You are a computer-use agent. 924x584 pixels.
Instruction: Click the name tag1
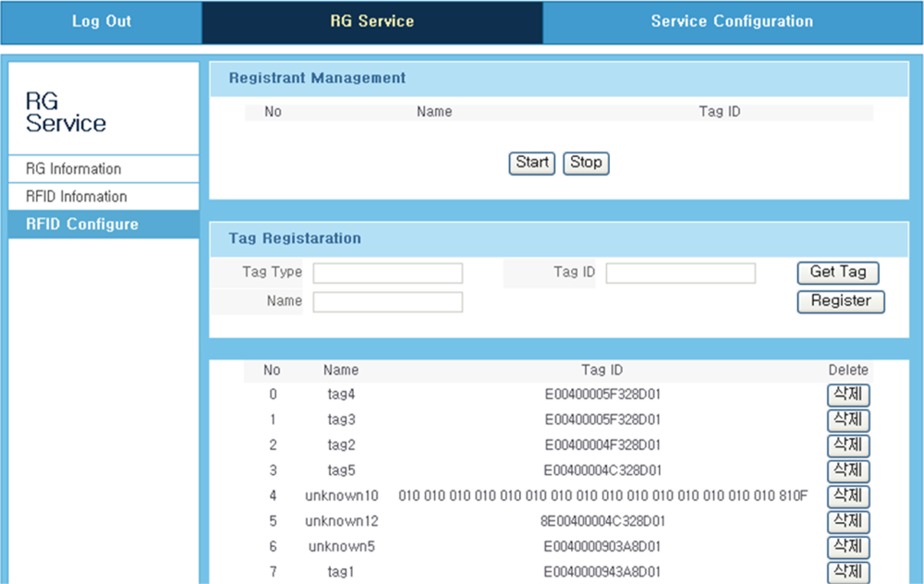point(342,572)
